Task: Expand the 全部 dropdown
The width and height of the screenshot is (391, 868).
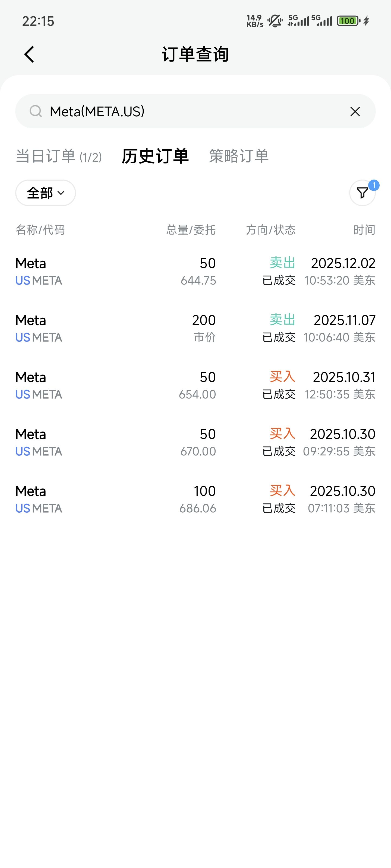Action: [45, 193]
